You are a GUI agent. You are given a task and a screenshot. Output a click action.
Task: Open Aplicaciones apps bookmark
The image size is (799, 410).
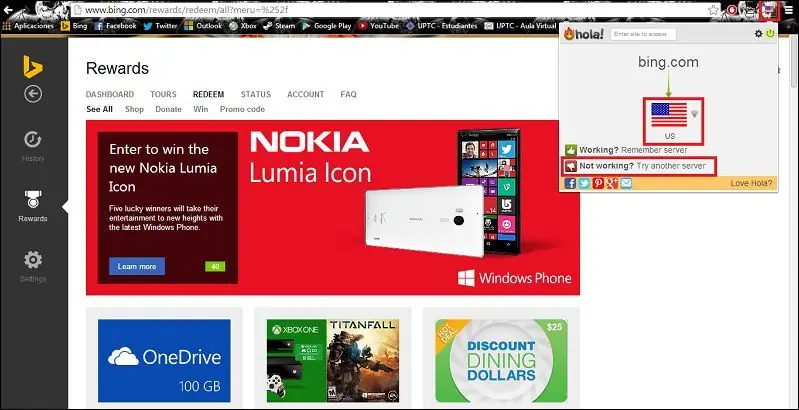click(x=29, y=25)
